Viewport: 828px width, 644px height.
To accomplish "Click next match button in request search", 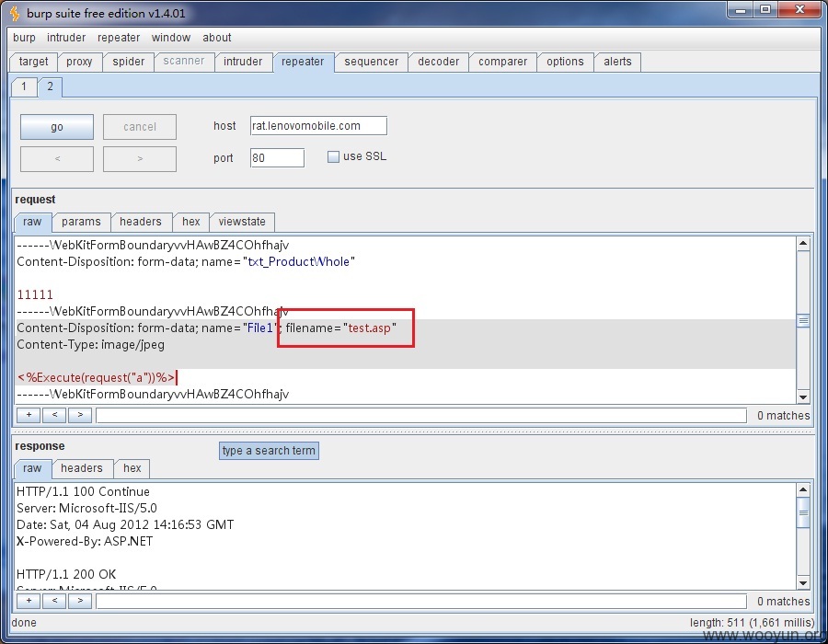I will [80, 415].
